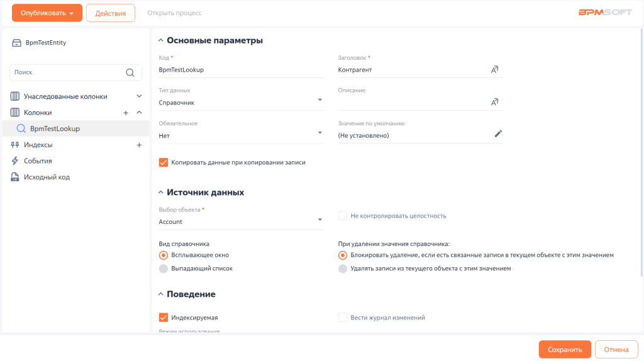This screenshot has height=361, width=644.
Task: Enable Вести журнал изменений checkbox
Action: point(343,318)
